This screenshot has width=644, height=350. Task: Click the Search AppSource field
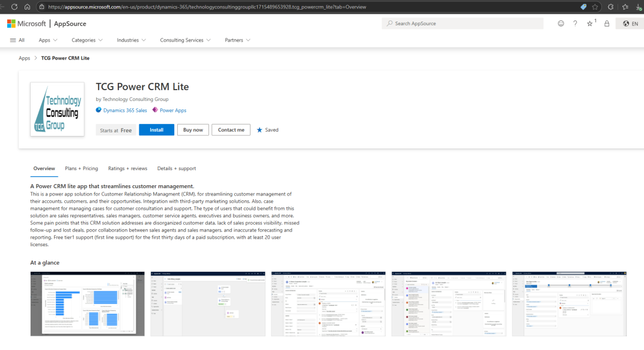pos(463,23)
